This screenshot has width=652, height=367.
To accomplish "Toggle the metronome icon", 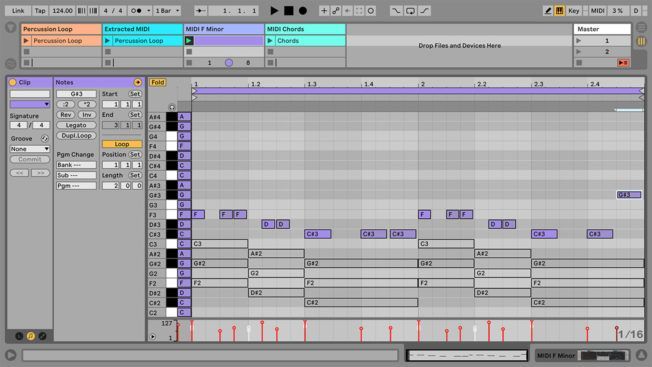I will point(136,11).
